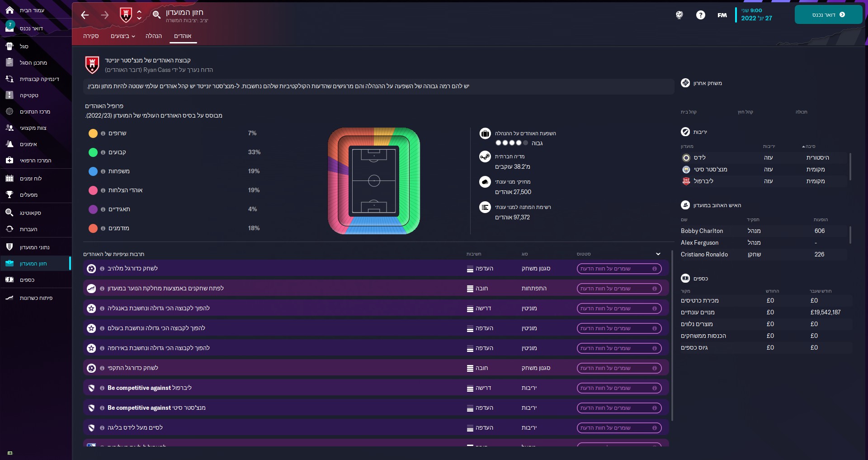Expand the status column chevron
The height and width of the screenshot is (460, 868).
(658, 254)
